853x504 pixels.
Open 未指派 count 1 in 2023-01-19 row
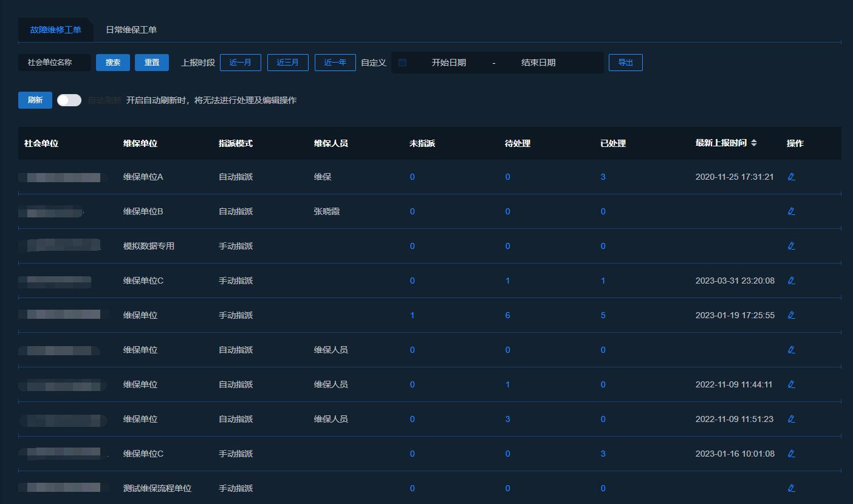coord(412,315)
